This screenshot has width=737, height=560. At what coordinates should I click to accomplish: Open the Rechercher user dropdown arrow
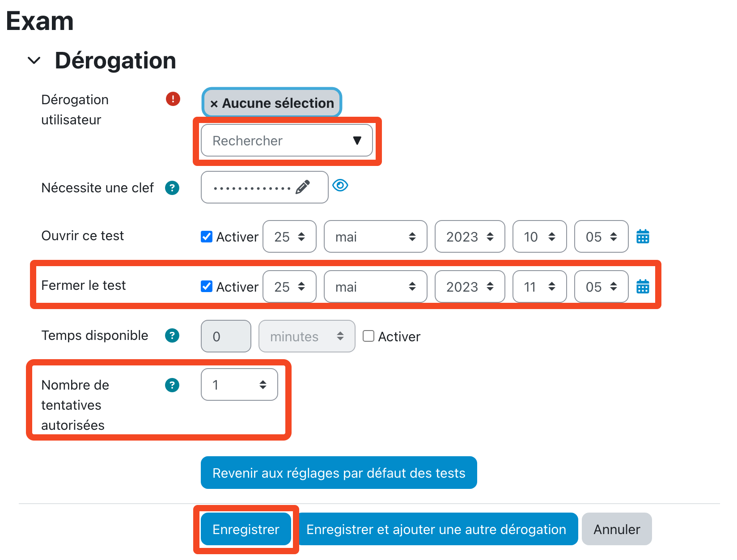coord(357,140)
